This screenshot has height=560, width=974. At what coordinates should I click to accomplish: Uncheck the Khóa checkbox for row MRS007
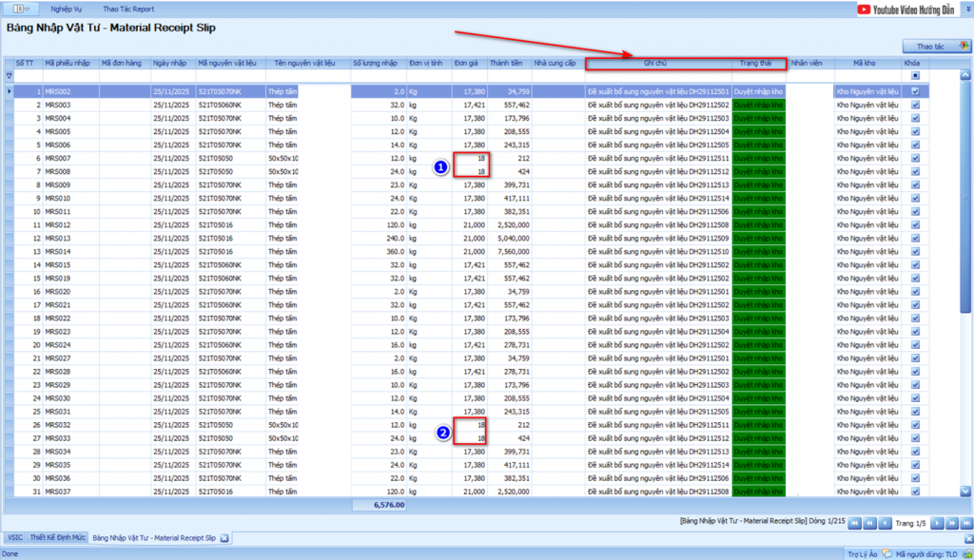[915, 158]
